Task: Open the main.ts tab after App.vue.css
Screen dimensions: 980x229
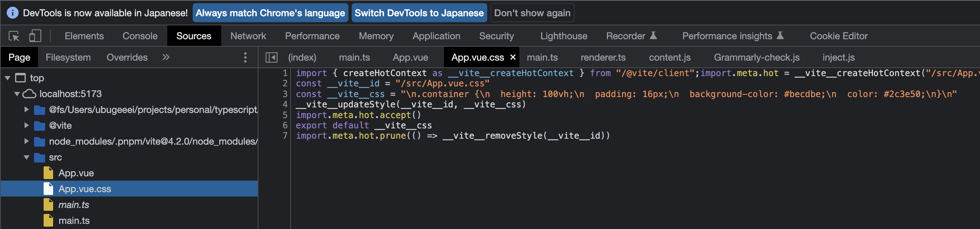Action: click(x=542, y=57)
